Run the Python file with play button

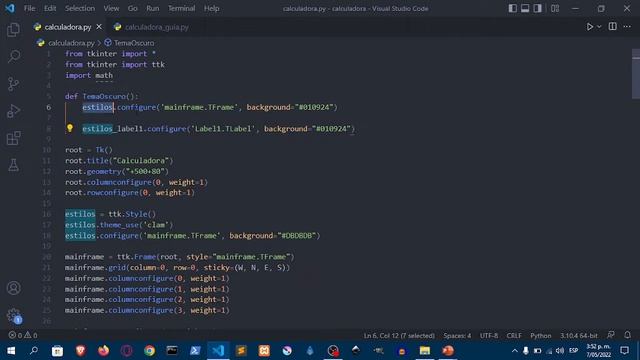pos(590,27)
